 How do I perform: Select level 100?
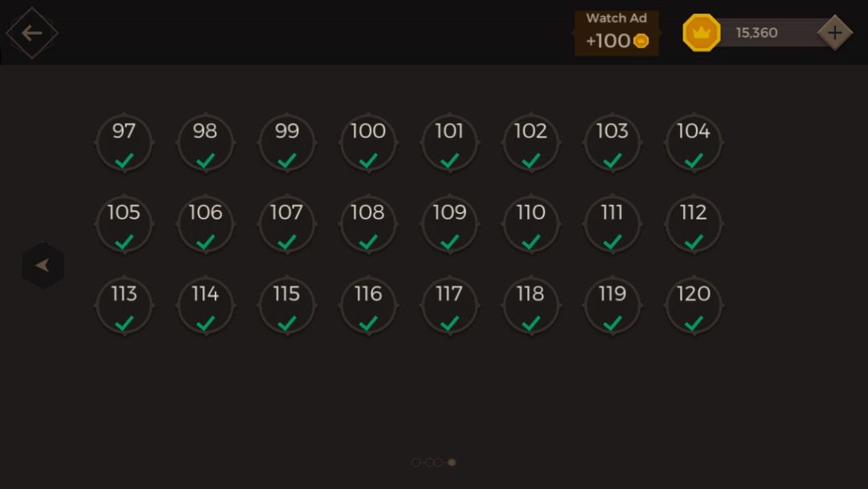(368, 143)
